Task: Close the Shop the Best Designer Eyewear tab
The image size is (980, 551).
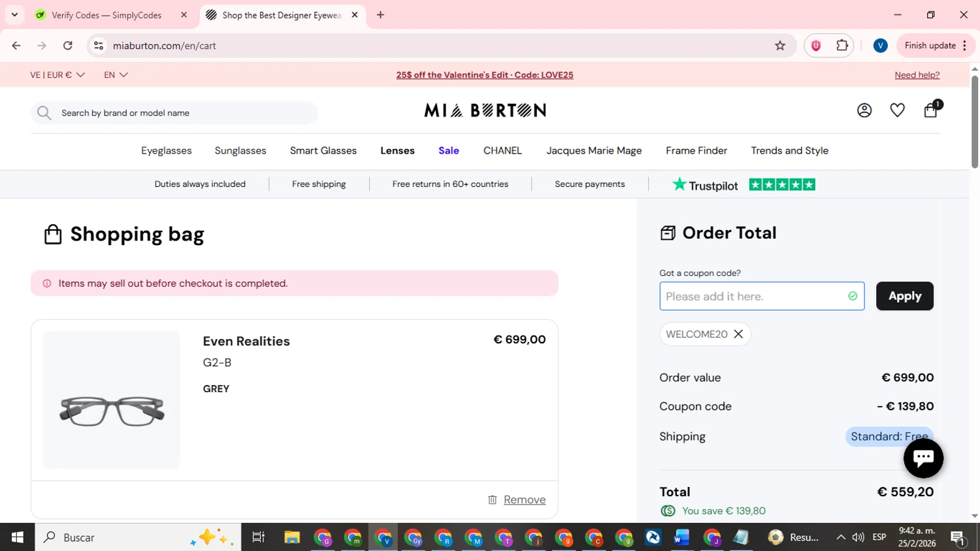Action: (x=355, y=15)
